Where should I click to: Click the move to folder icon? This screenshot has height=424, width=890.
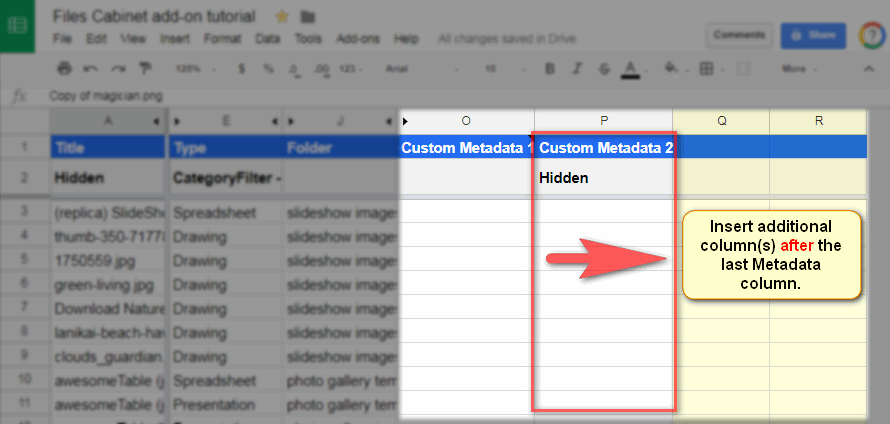(x=308, y=17)
